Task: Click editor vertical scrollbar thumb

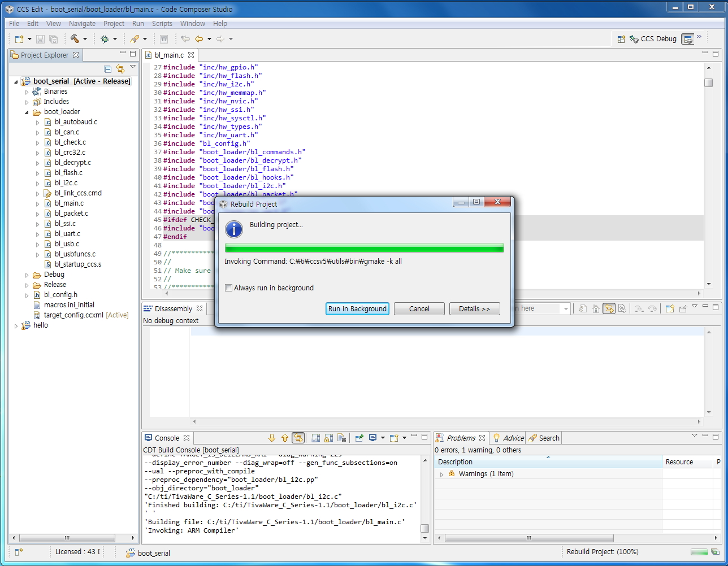Action: (708, 82)
